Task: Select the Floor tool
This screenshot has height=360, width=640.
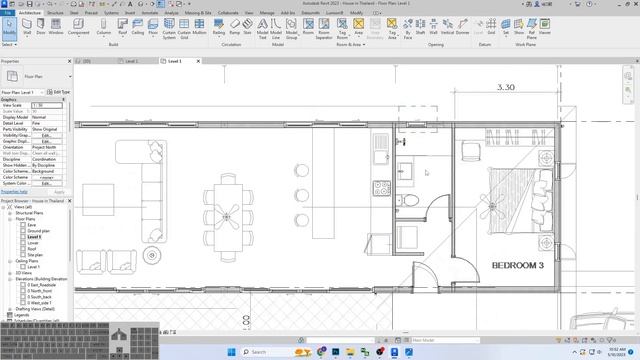Action: coord(153,27)
